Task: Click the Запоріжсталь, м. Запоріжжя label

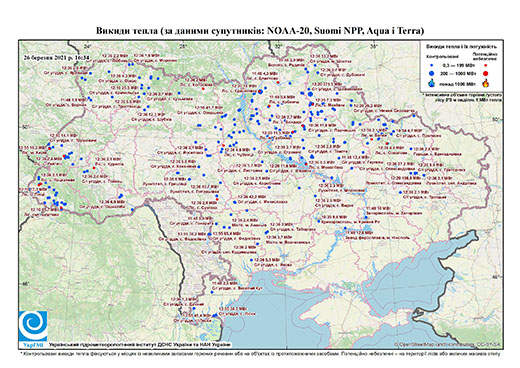Action: [394, 213]
